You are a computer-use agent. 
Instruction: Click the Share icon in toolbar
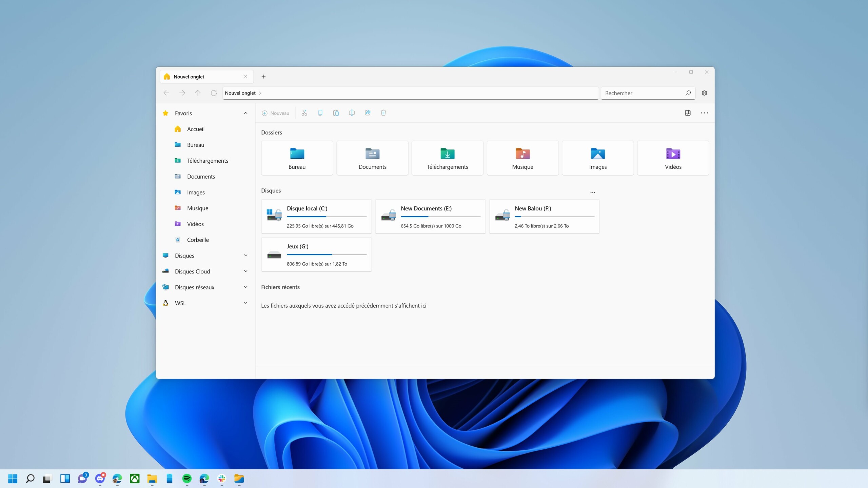[368, 113]
